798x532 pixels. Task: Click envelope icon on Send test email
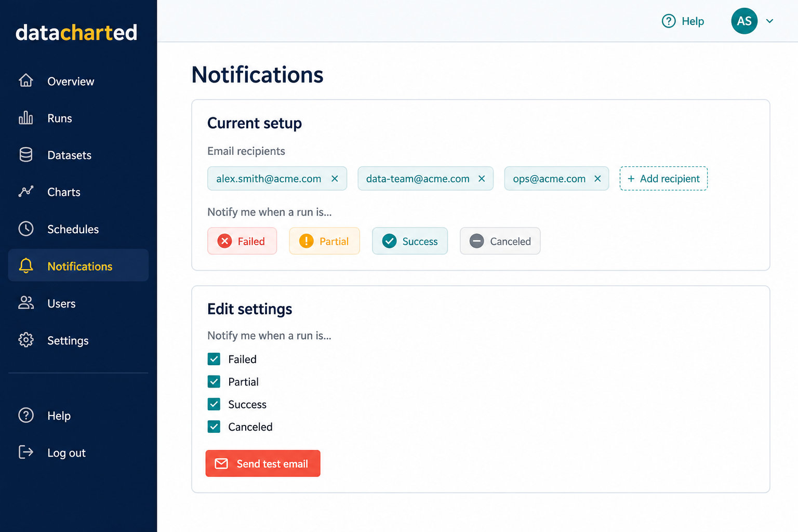(x=221, y=463)
